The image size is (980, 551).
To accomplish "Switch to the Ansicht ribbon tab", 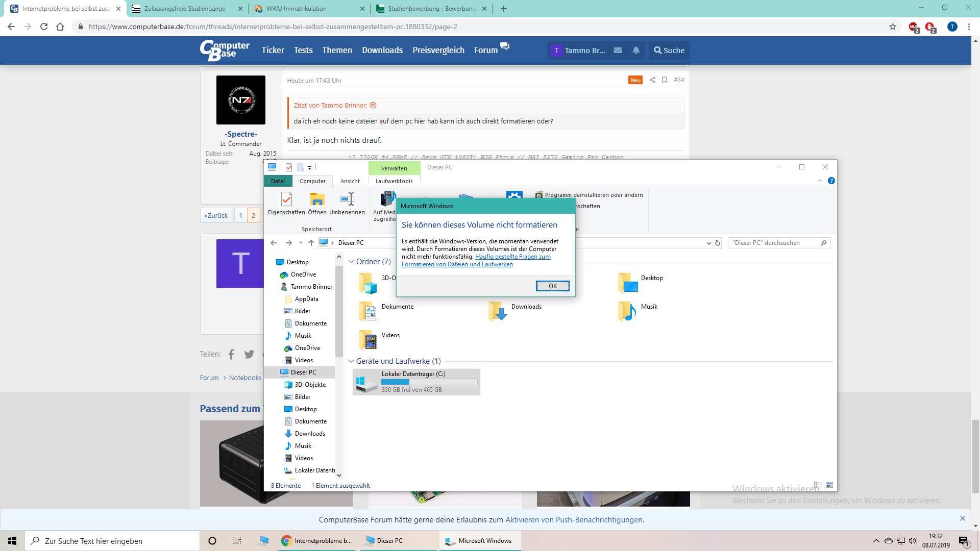I will pos(350,181).
